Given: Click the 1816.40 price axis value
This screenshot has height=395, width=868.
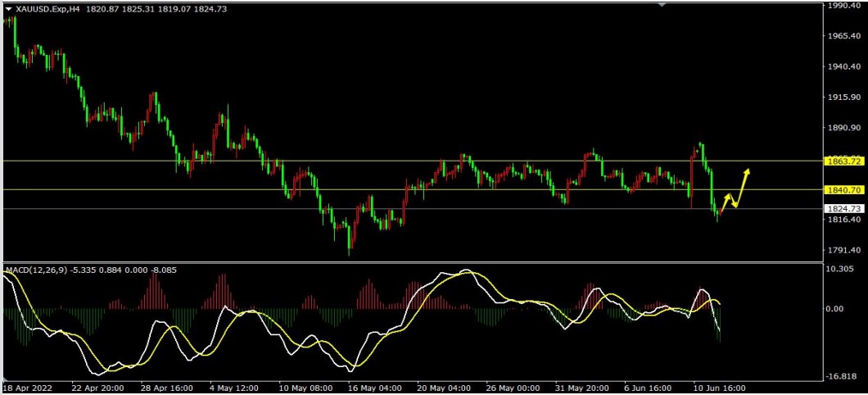Looking at the screenshot, I should click(x=845, y=220).
